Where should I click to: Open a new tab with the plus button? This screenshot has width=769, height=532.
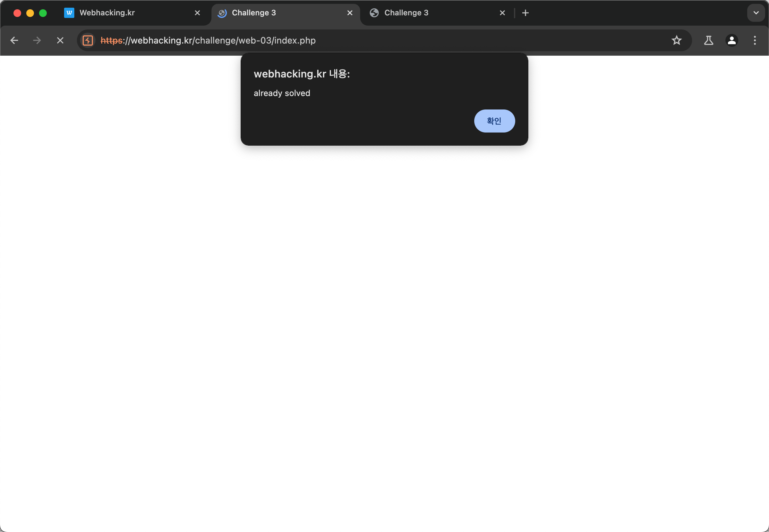pos(525,13)
